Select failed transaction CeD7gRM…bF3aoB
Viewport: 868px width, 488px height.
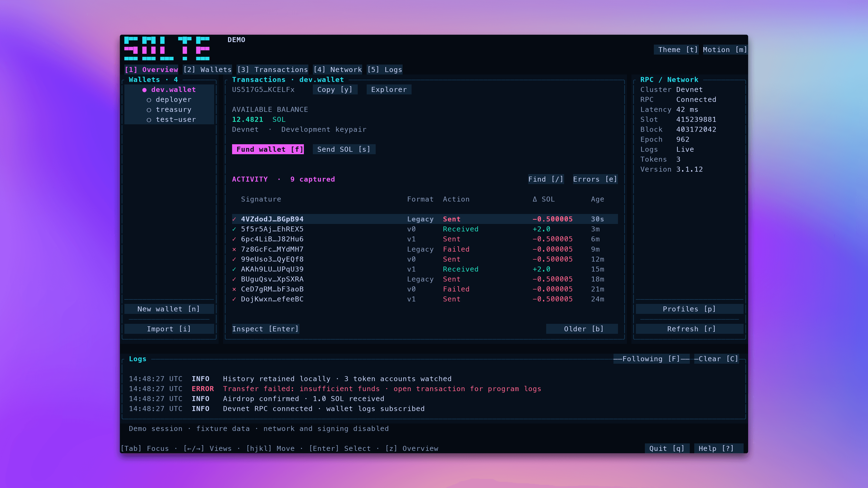(425, 289)
